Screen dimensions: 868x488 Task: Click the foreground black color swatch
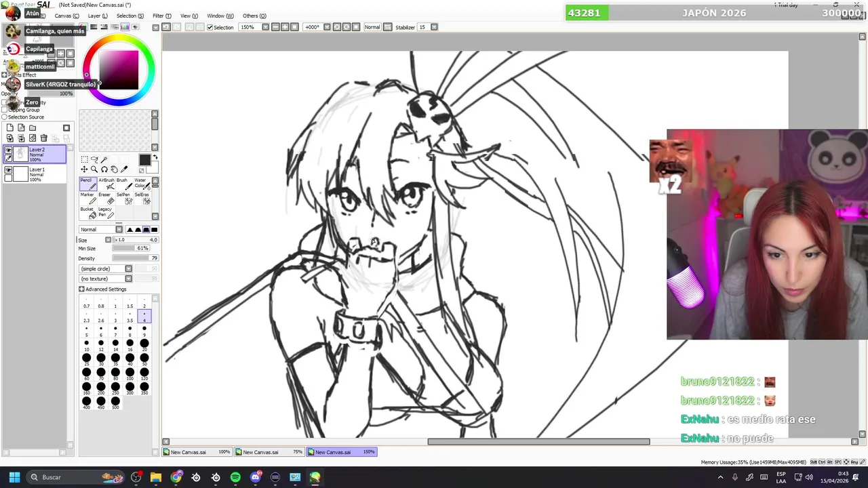tap(145, 160)
